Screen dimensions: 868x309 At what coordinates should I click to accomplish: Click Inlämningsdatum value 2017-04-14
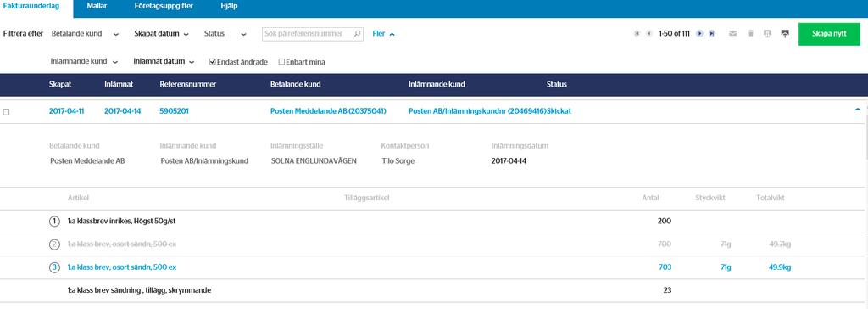coord(509,161)
